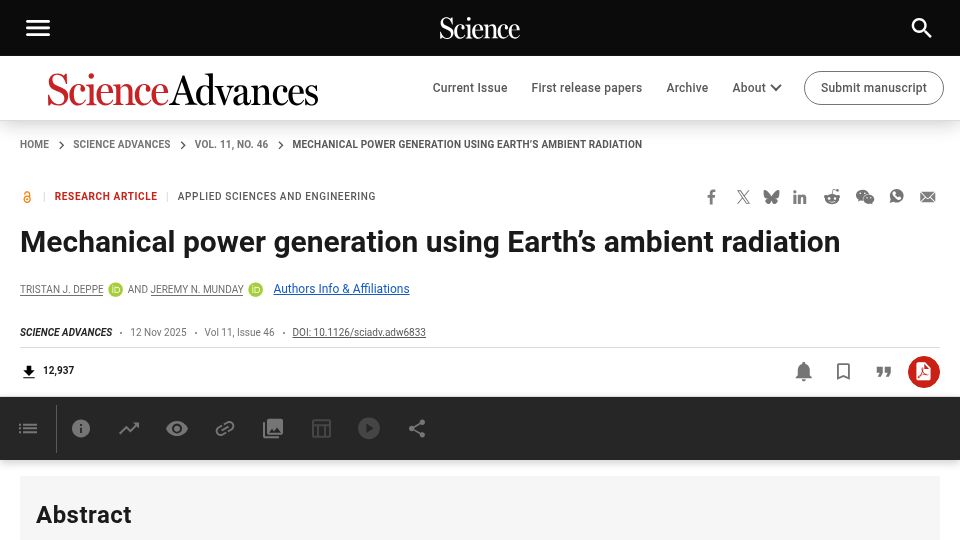Open site search magnifier
Image resolution: width=960 pixels, height=540 pixels.
pos(921,28)
